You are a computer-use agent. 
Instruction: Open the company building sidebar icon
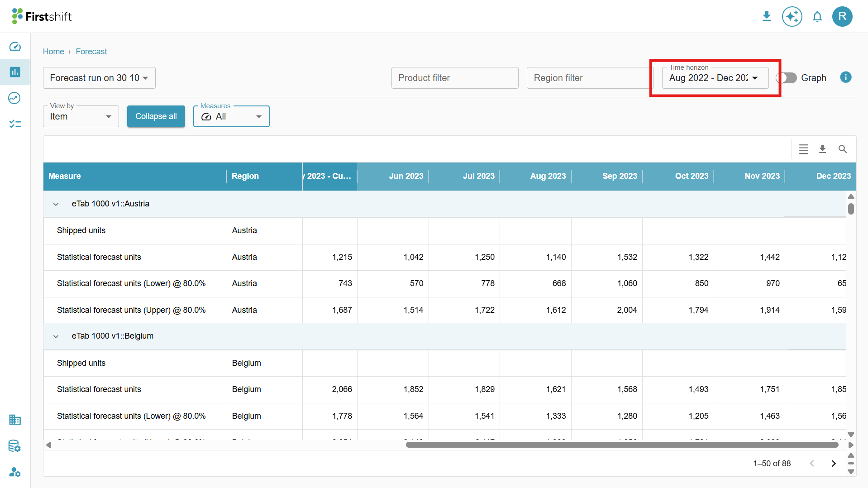(x=15, y=420)
